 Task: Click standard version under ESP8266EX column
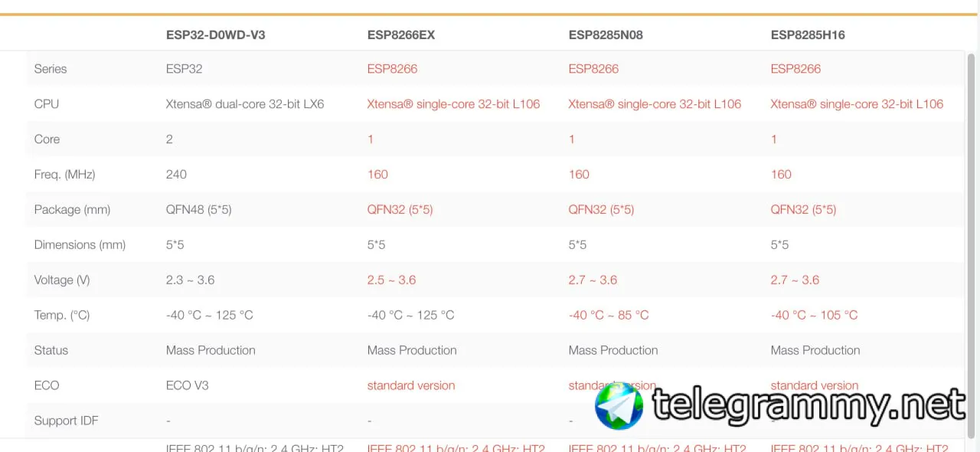coord(411,385)
